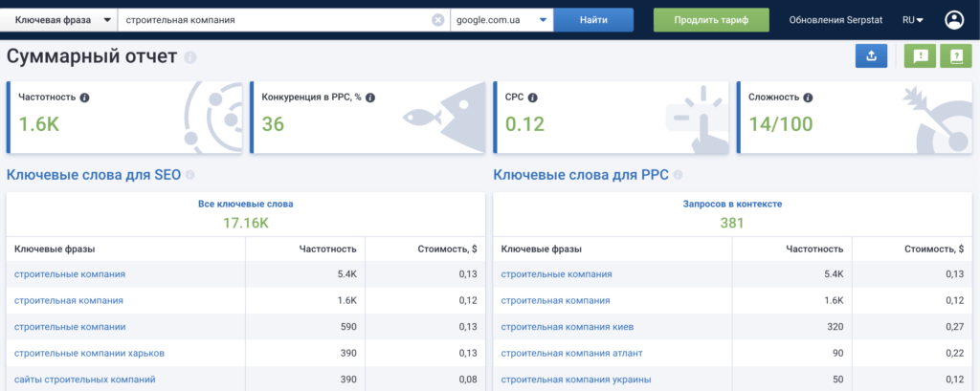Open PPC keyword строительная компания
Screen dimensions: 980x391
pyautogui.click(x=556, y=300)
